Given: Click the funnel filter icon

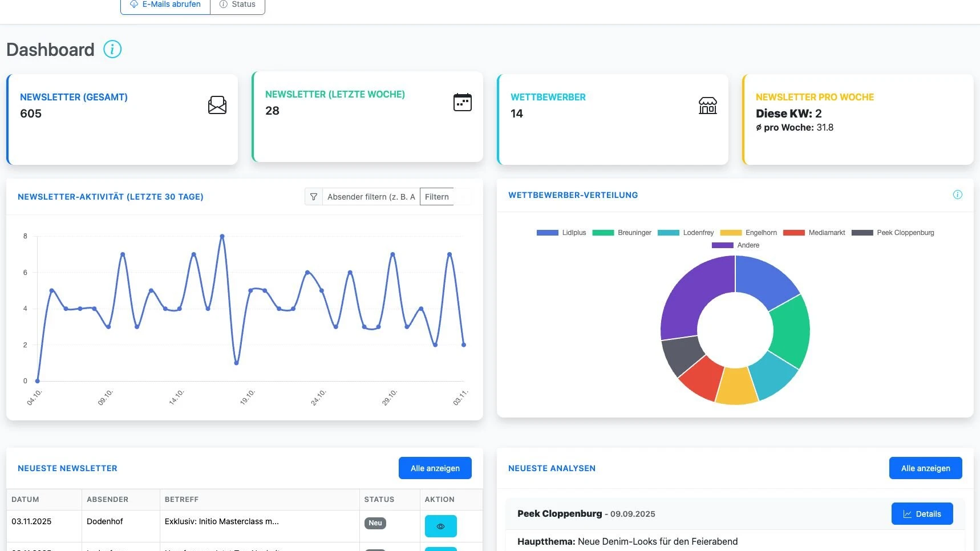Looking at the screenshot, I should (x=314, y=197).
